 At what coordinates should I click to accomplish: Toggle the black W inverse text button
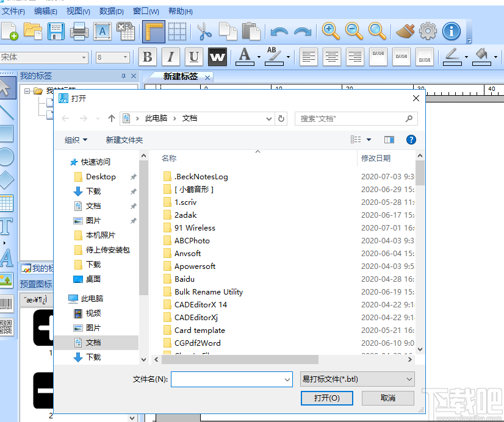(x=217, y=57)
